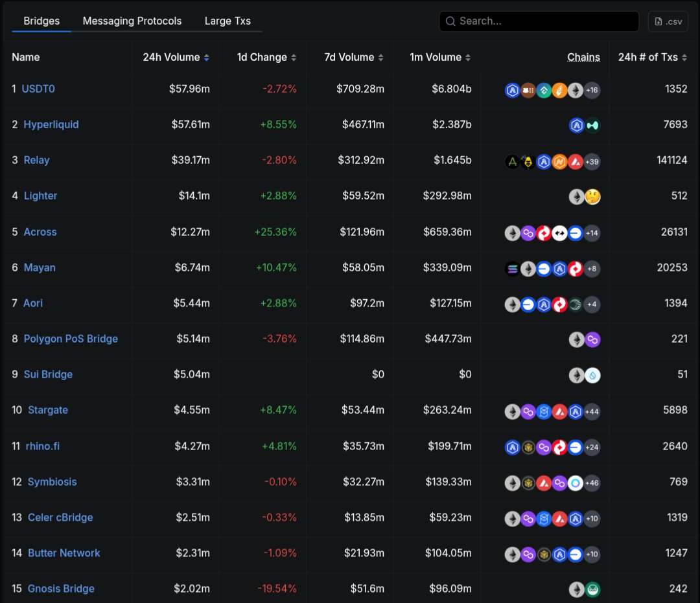
Task: Open the Large Txs tab
Action: pyautogui.click(x=227, y=21)
